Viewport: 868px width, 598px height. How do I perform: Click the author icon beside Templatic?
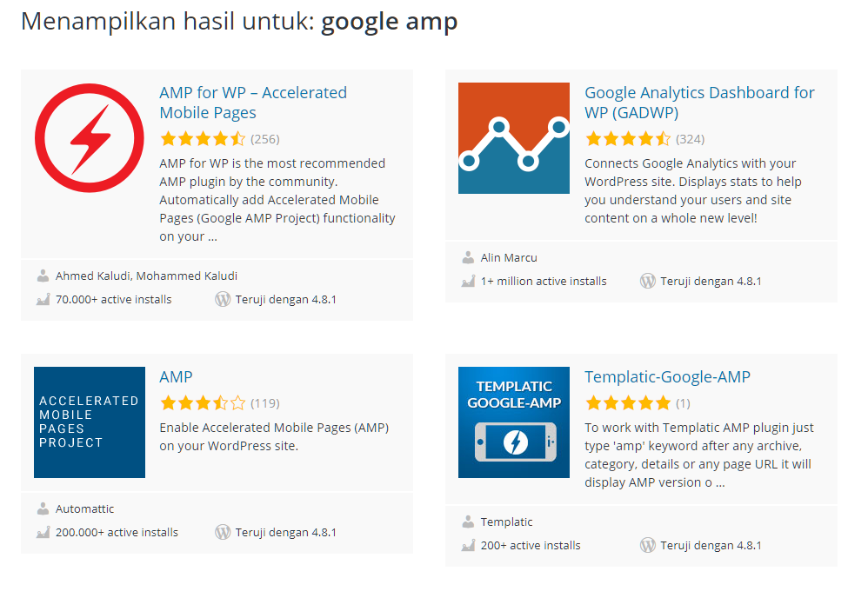tap(468, 522)
